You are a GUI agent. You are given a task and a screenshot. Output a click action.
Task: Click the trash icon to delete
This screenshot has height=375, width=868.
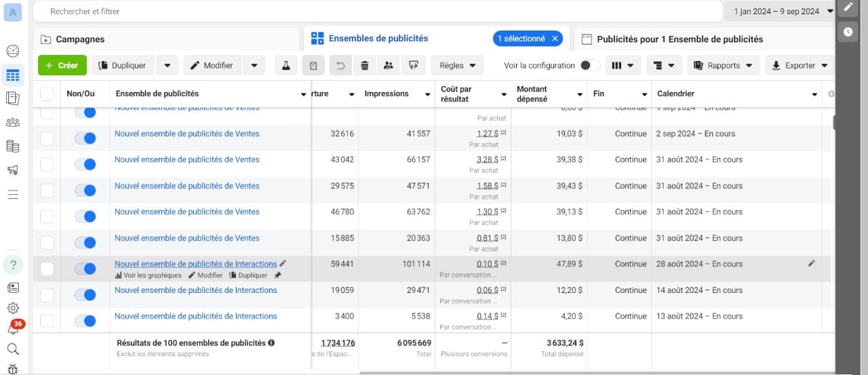[x=365, y=66]
